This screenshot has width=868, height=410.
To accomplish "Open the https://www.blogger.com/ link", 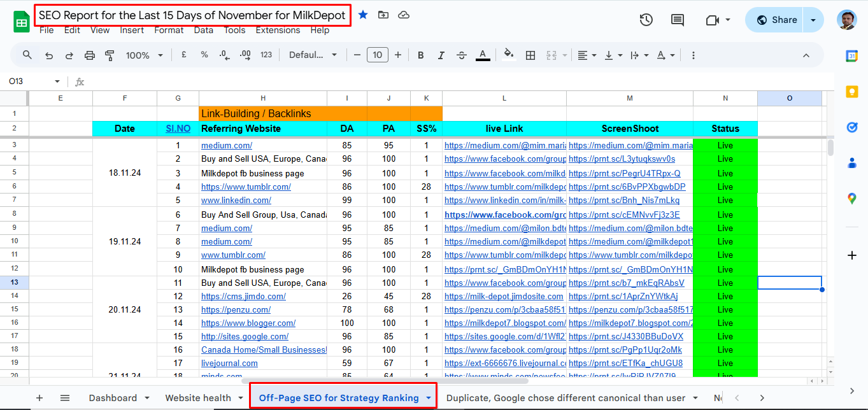I will pos(248,323).
